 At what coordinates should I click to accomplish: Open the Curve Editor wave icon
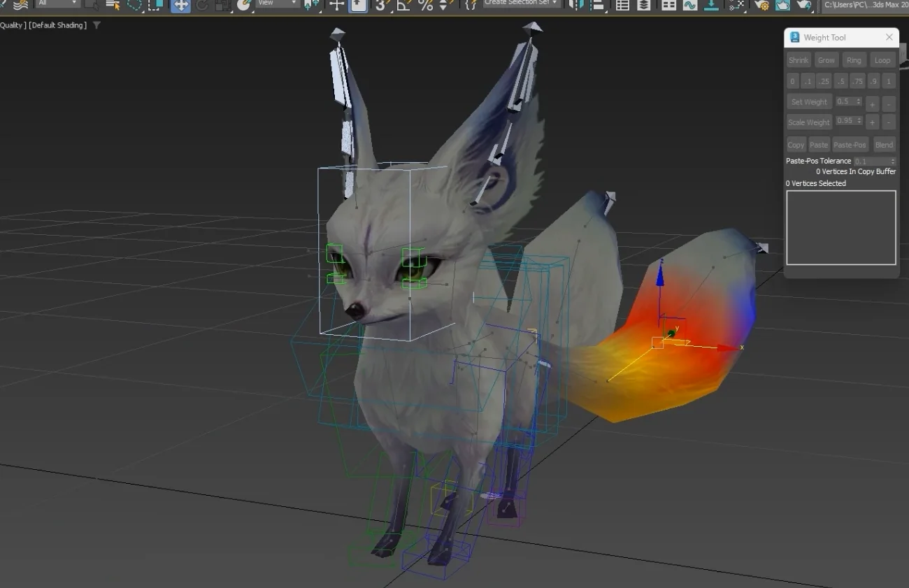click(690, 5)
